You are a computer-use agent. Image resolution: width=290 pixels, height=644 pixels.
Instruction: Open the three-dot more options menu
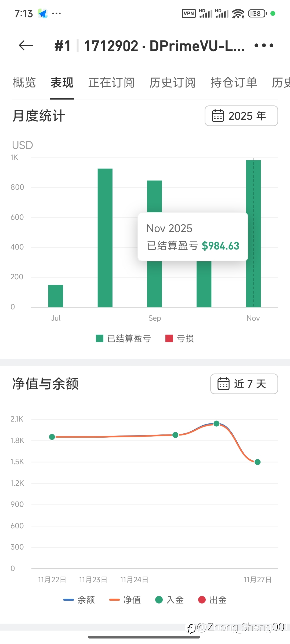264,45
